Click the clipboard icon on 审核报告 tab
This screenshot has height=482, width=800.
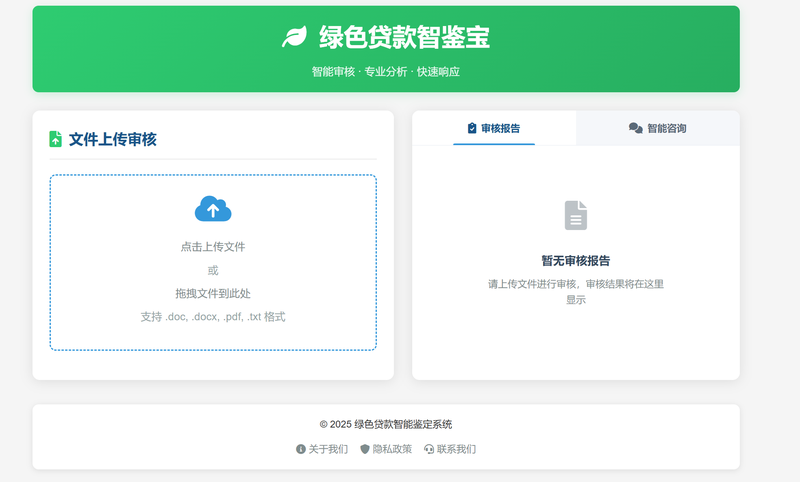(x=472, y=128)
